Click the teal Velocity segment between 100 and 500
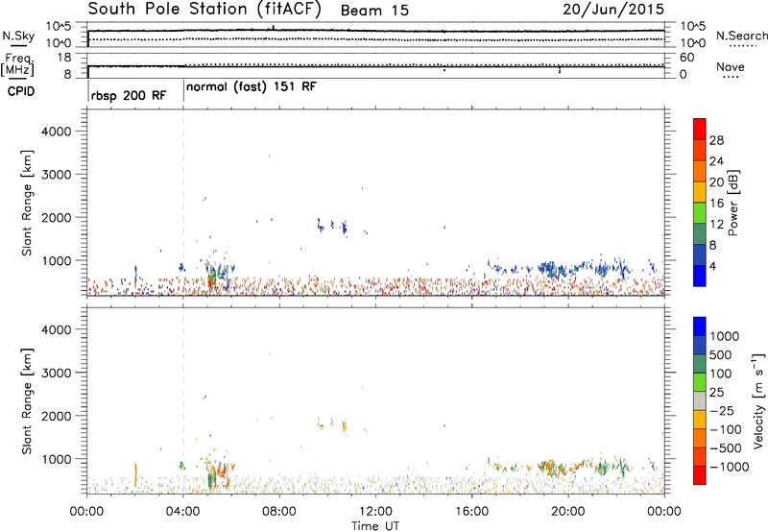 [x=700, y=364]
